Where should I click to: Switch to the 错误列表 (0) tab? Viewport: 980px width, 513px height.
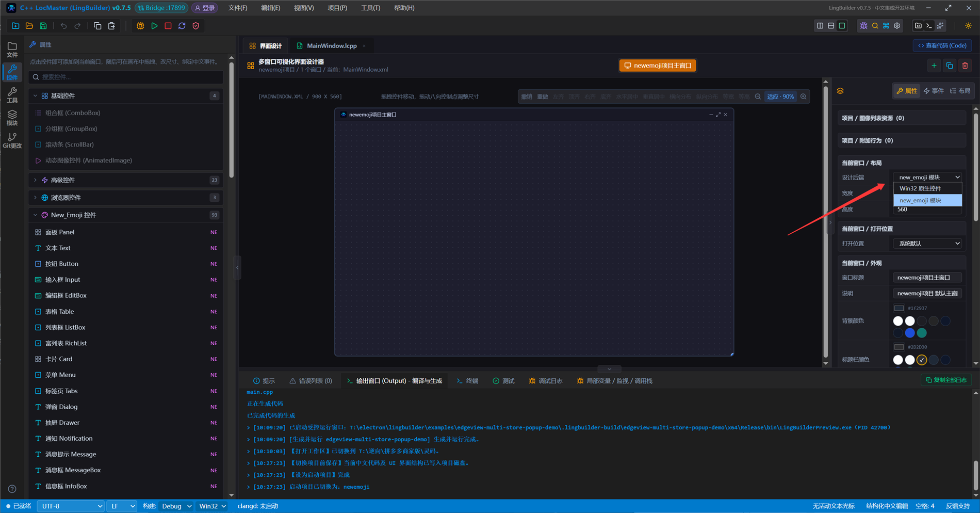(311, 381)
